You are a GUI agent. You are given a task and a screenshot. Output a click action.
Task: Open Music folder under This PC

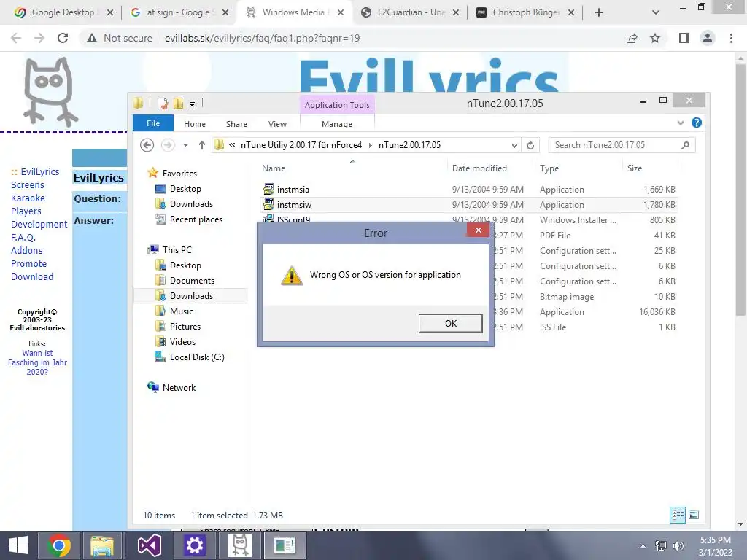(x=181, y=311)
